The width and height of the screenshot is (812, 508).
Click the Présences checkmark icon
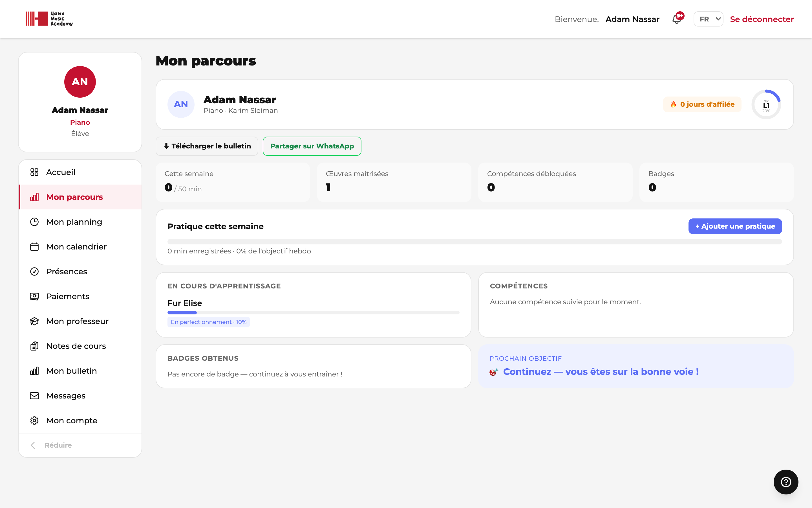(34, 271)
